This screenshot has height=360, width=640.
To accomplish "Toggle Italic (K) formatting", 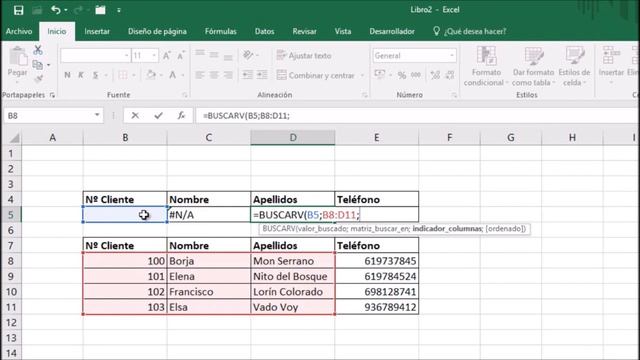I will click(81, 75).
